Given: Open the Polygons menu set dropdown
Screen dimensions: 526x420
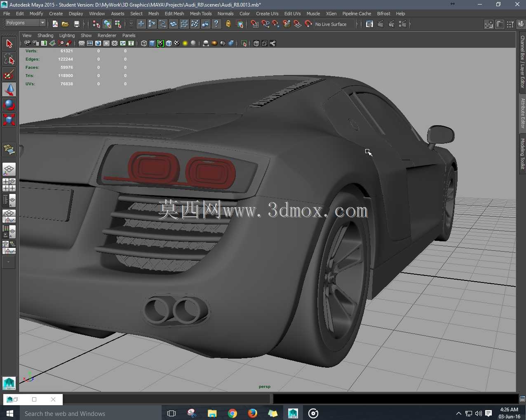Looking at the screenshot, I should (25, 23).
